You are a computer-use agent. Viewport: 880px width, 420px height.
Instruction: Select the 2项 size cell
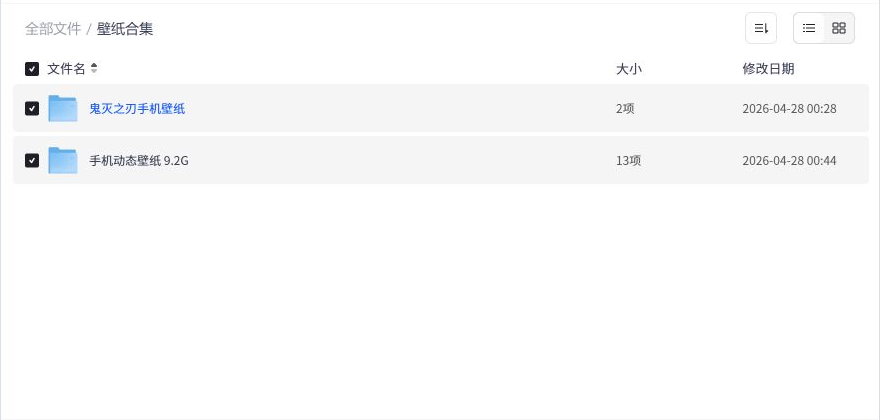[x=625, y=108]
